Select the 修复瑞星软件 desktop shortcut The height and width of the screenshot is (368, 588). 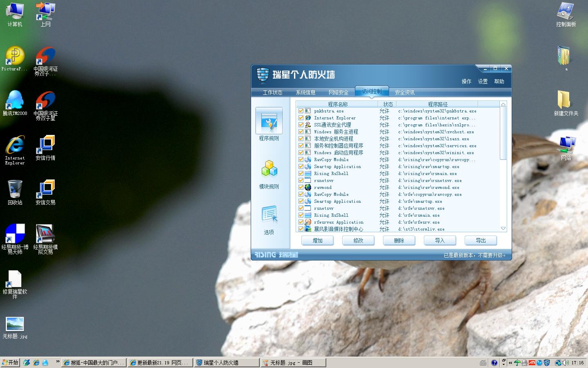[15, 284]
